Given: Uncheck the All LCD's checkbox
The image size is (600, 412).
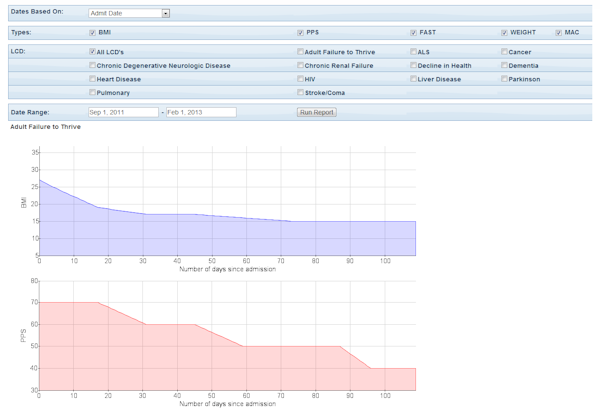Looking at the screenshot, I should tap(92, 51).
